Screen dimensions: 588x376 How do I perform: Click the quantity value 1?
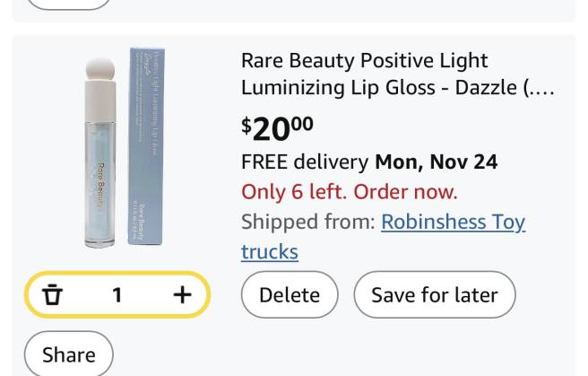click(117, 294)
